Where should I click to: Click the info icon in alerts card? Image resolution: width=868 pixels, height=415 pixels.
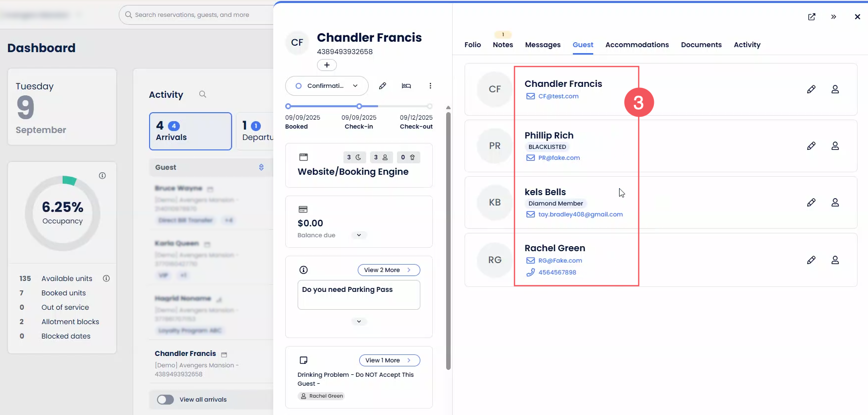304,270
